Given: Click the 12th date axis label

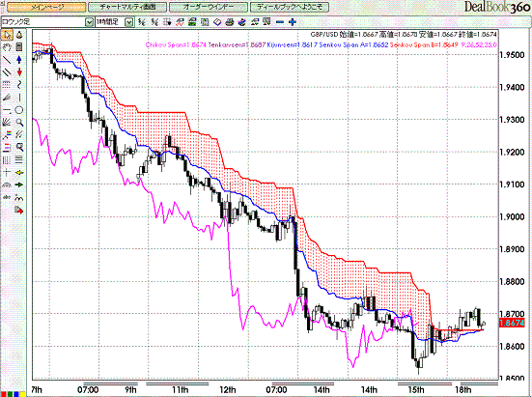Looking at the screenshot, I should pyautogui.click(x=227, y=390).
